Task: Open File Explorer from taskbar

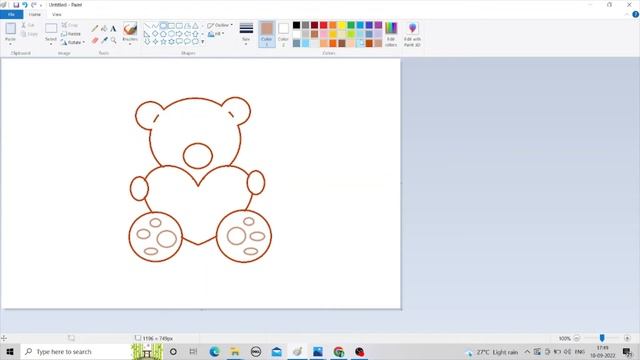Action: coord(235,351)
